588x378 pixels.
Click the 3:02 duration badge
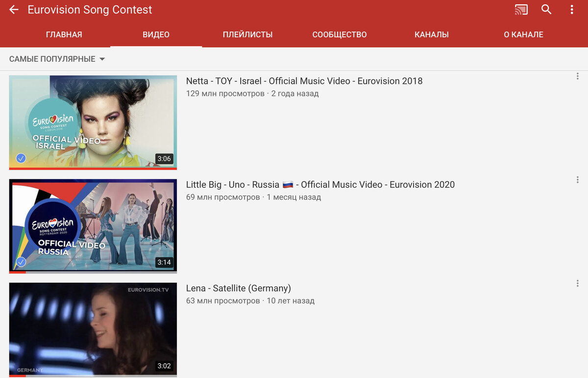click(164, 366)
